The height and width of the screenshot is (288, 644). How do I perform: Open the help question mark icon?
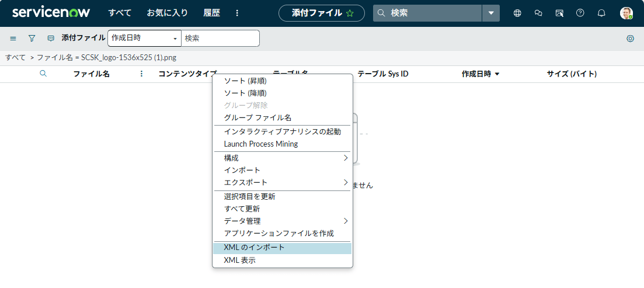click(x=580, y=13)
